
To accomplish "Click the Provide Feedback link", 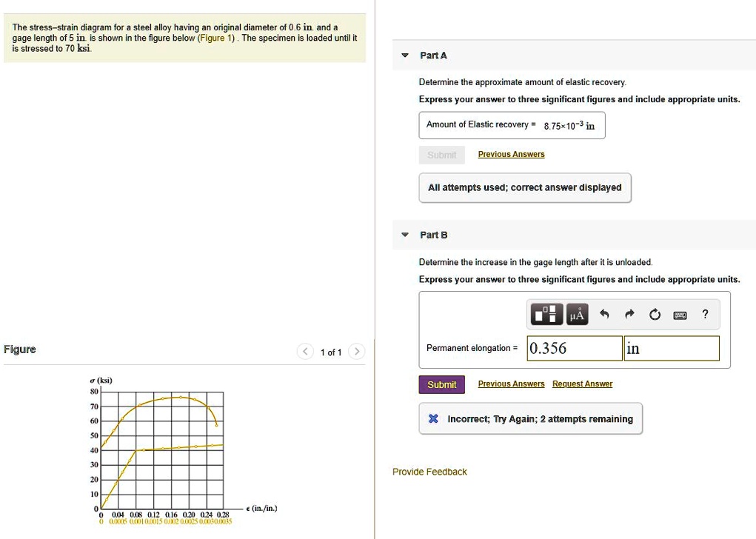I will [x=429, y=472].
